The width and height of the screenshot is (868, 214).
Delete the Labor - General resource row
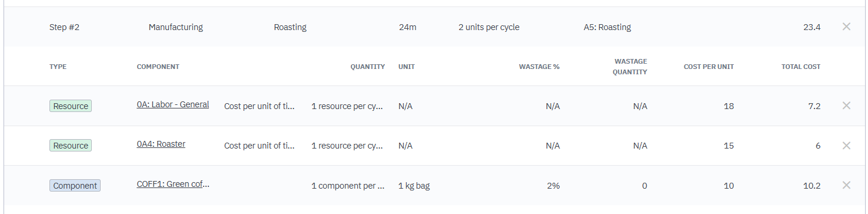[x=846, y=106]
